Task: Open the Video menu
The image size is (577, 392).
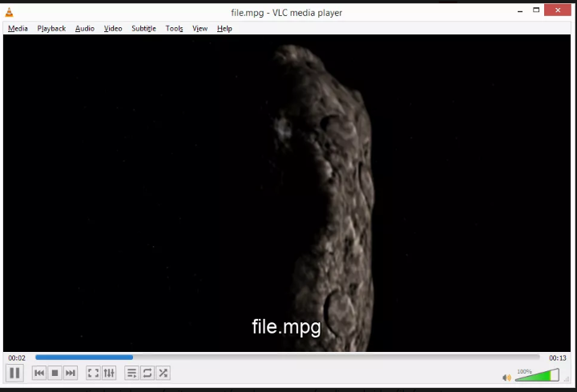Action: [x=113, y=28]
